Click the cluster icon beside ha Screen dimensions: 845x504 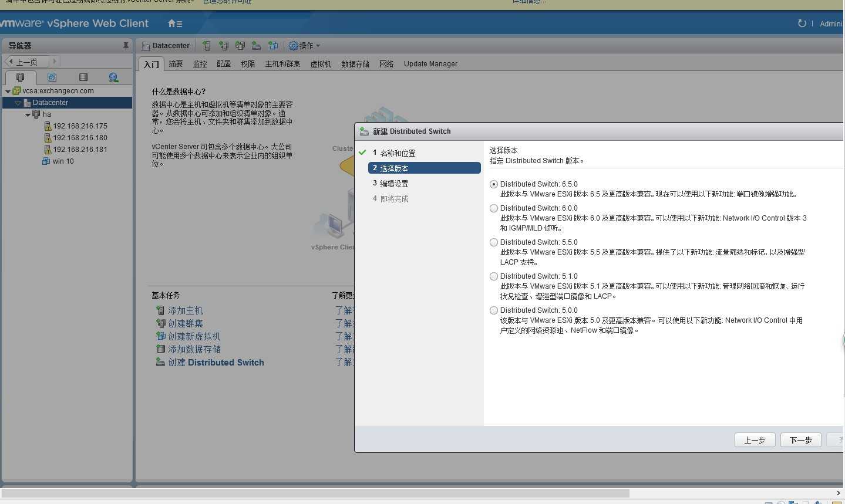(36, 114)
